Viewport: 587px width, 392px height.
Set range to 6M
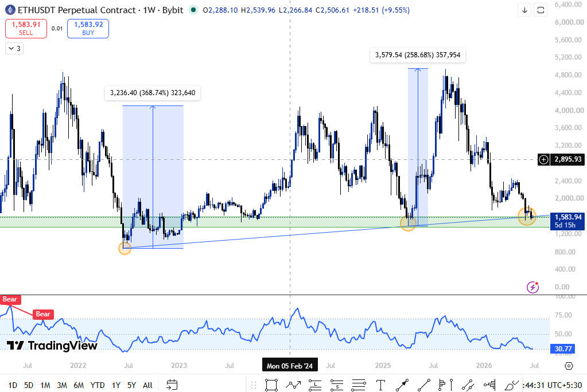pyautogui.click(x=79, y=385)
